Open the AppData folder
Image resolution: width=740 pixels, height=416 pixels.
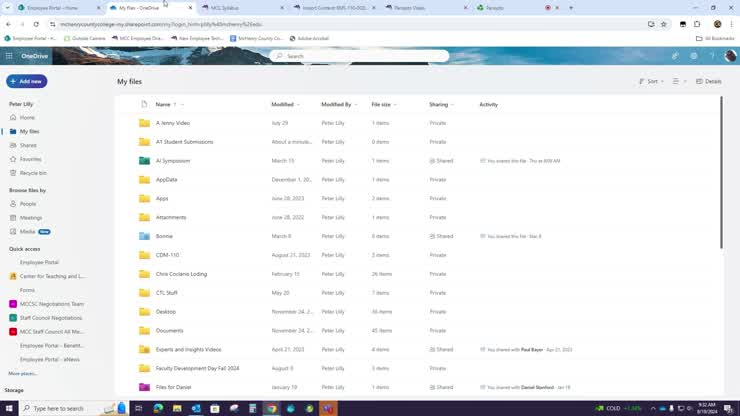[167, 180]
